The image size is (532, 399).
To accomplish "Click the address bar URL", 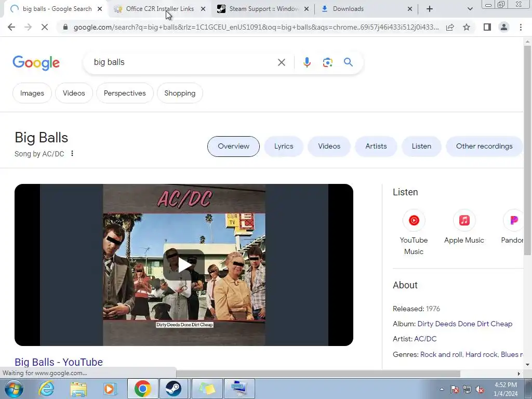I will click(x=256, y=27).
